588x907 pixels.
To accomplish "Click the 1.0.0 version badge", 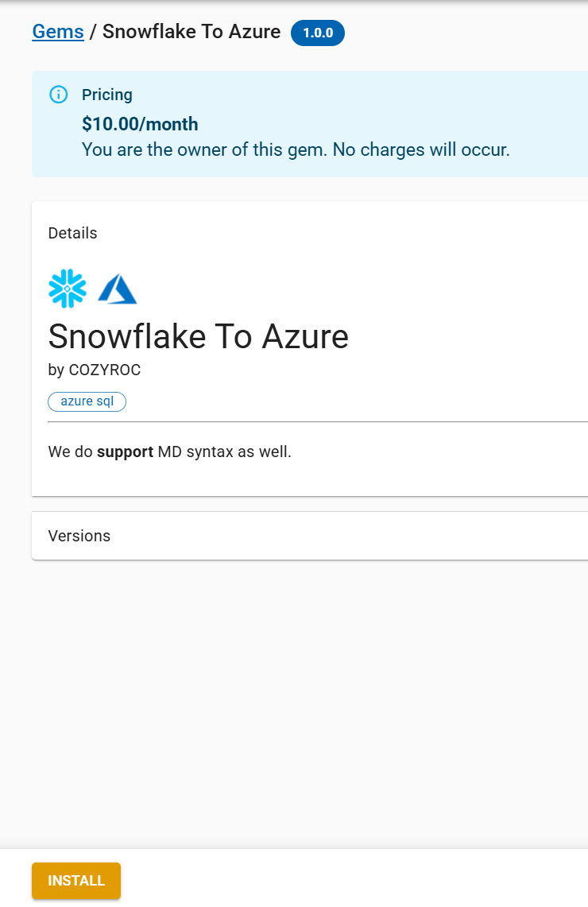I will (x=318, y=33).
